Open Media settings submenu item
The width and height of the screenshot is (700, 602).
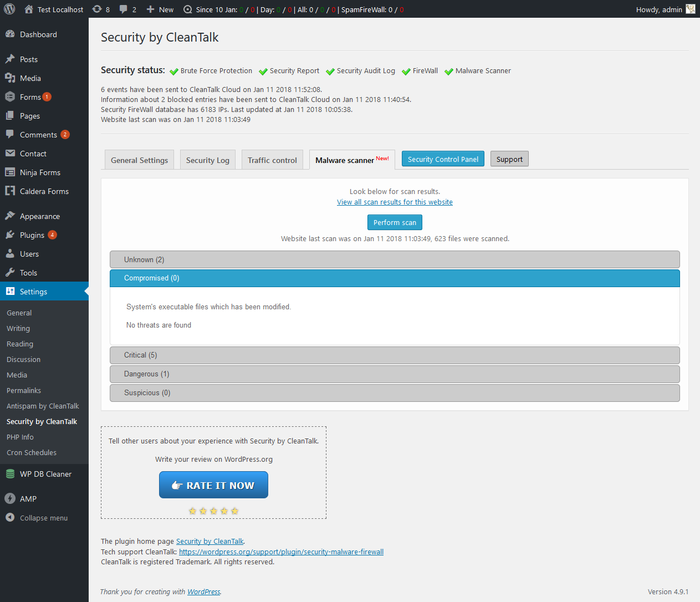(17, 375)
